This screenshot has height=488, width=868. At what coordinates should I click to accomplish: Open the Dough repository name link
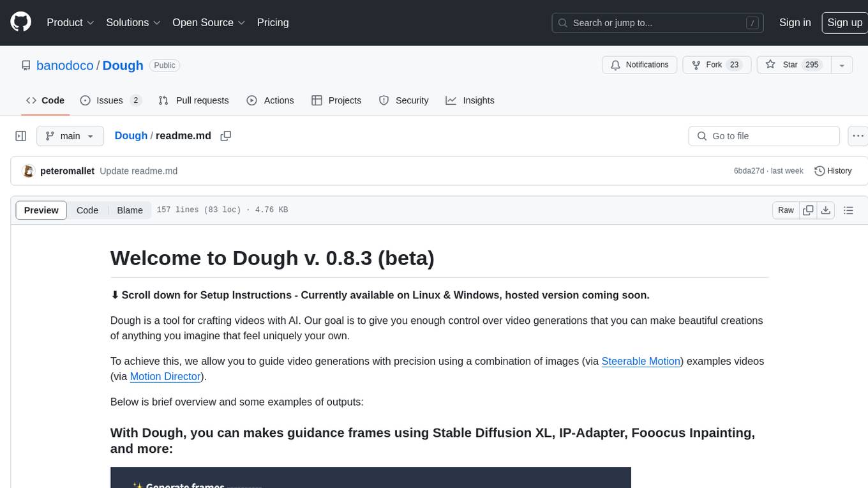[x=123, y=65]
